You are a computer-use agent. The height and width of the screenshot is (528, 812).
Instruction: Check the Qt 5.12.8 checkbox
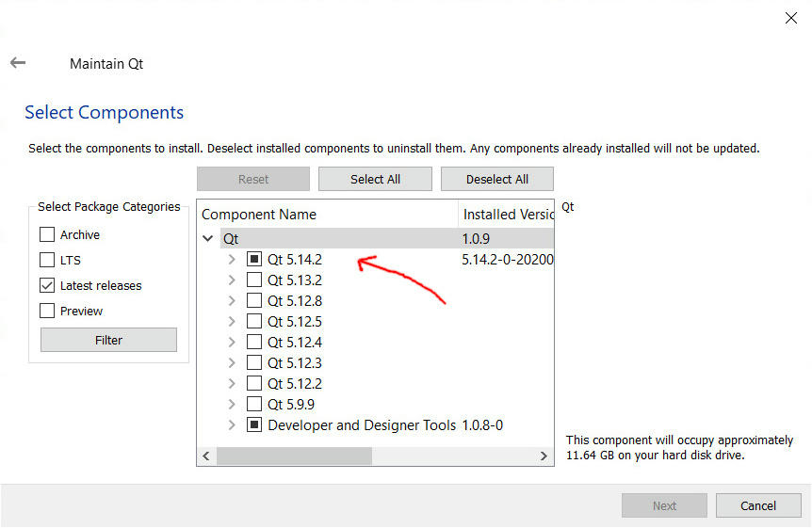254,300
